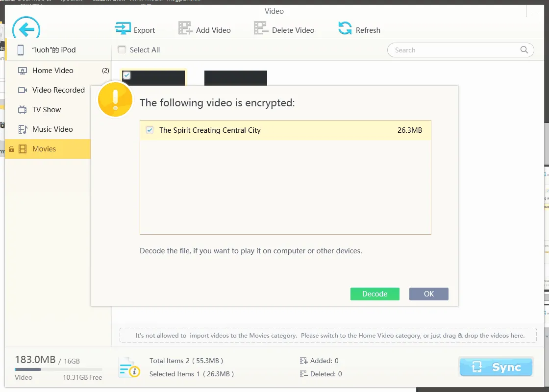Open the search magnifier icon
This screenshot has width=549, height=392.
(524, 49)
